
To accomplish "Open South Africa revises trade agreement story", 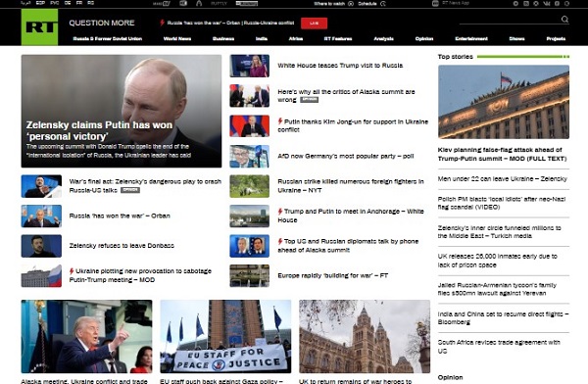I will [499, 347].
